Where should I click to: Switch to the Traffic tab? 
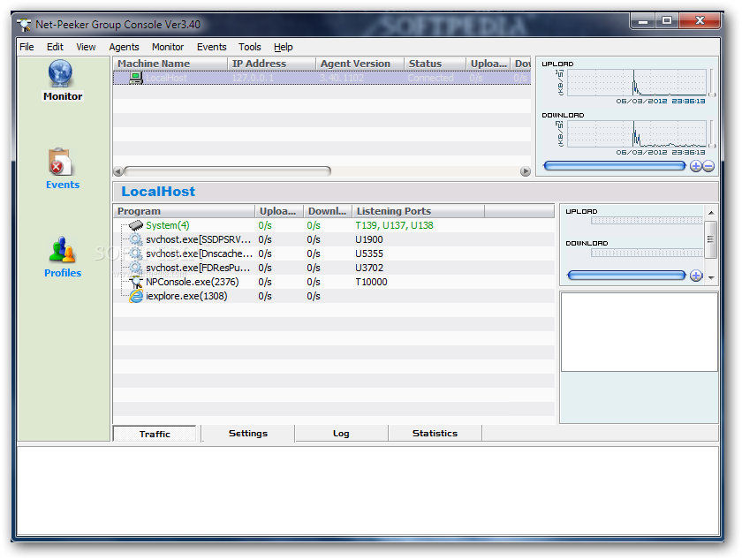[x=155, y=434]
